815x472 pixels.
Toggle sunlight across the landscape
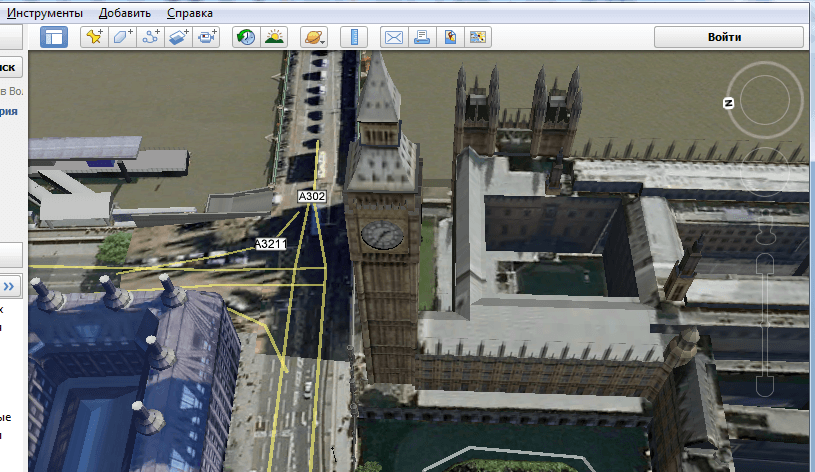click(x=273, y=37)
